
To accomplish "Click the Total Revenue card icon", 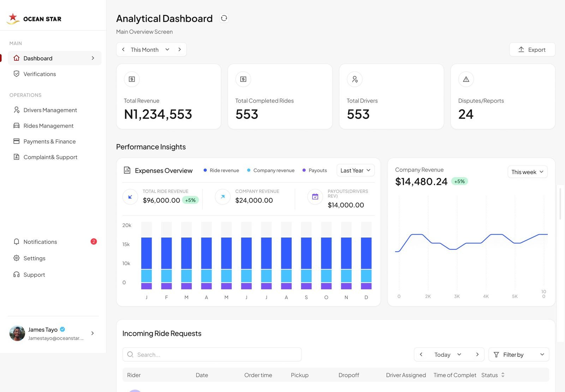I will pyautogui.click(x=132, y=79).
